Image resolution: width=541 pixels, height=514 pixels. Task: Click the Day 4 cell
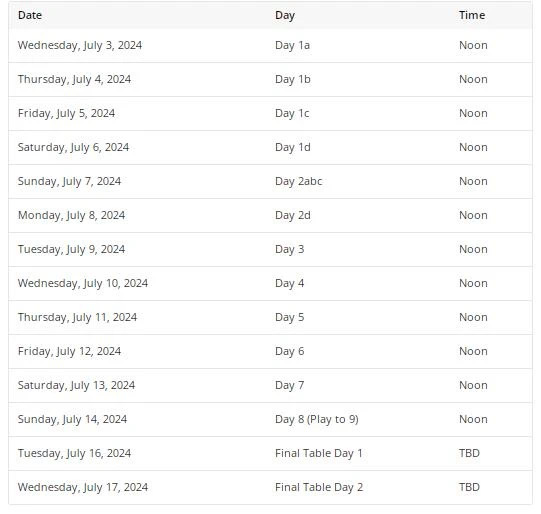(289, 283)
